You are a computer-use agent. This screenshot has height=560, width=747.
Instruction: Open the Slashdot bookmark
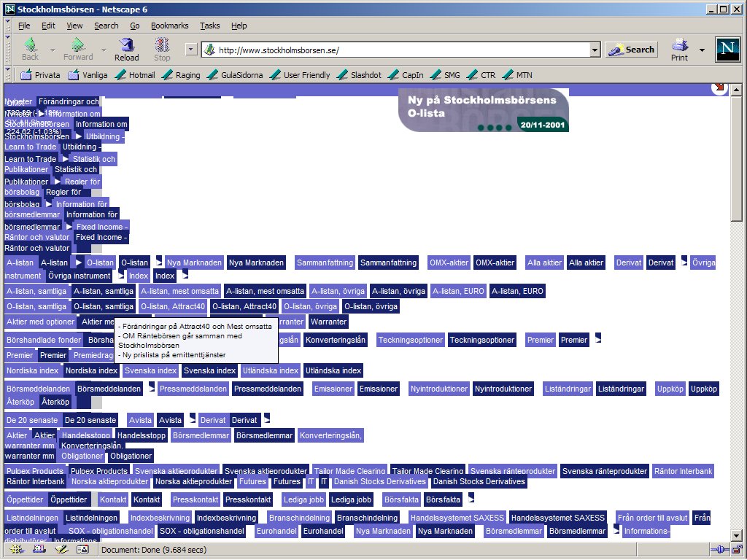(x=360, y=75)
